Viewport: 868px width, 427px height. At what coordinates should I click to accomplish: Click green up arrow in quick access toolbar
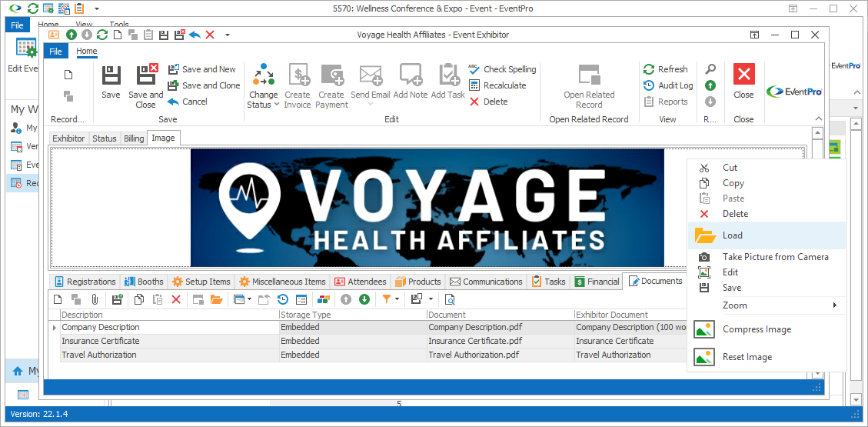[72, 35]
